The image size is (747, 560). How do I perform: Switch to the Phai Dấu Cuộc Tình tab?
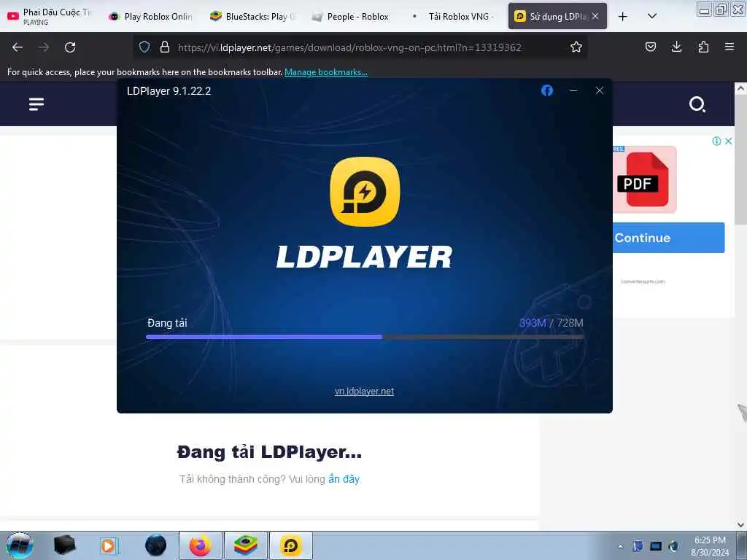pyautogui.click(x=50, y=16)
